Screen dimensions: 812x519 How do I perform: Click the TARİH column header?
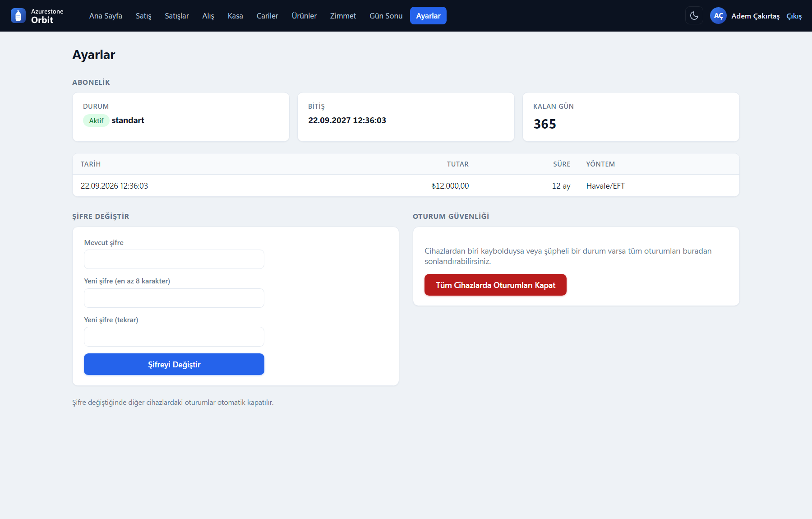(91, 164)
